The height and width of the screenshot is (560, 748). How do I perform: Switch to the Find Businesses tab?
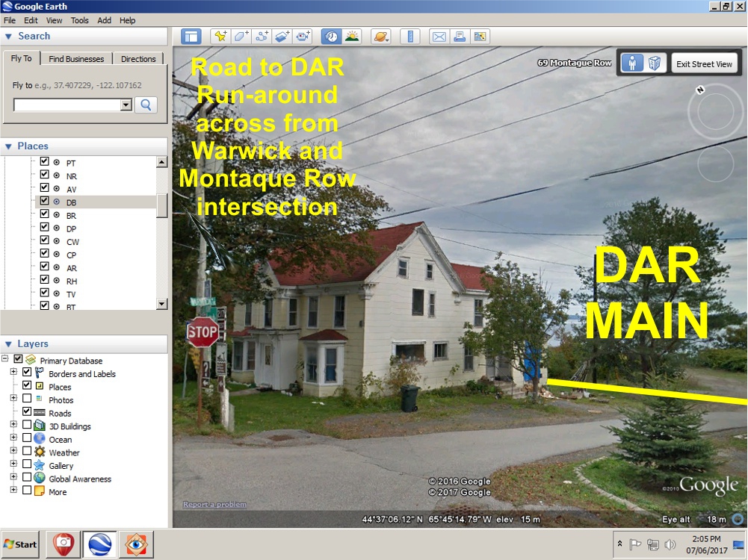point(76,59)
